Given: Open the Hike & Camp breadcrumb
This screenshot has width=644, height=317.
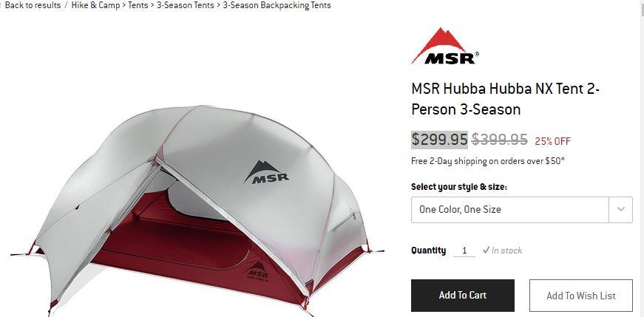Looking at the screenshot, I should point(95,5).
